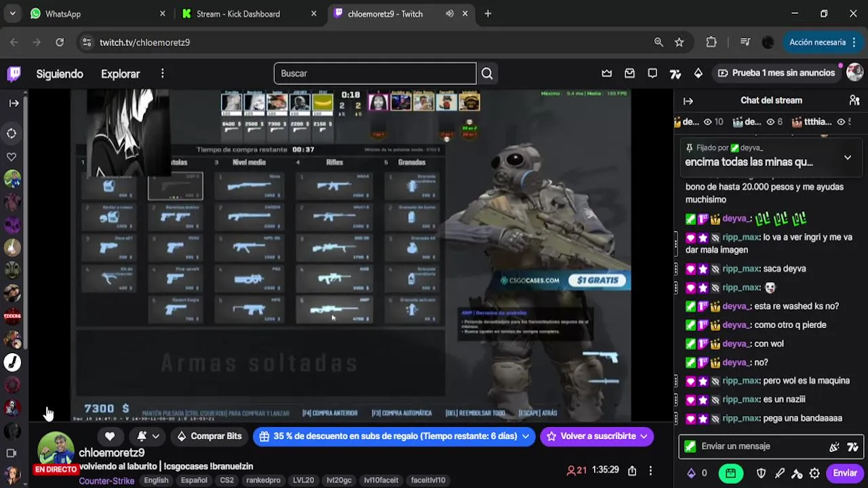Open Prime loot crown icon
Viewport: 868px width, 488px height.
(x=607, y=73)
